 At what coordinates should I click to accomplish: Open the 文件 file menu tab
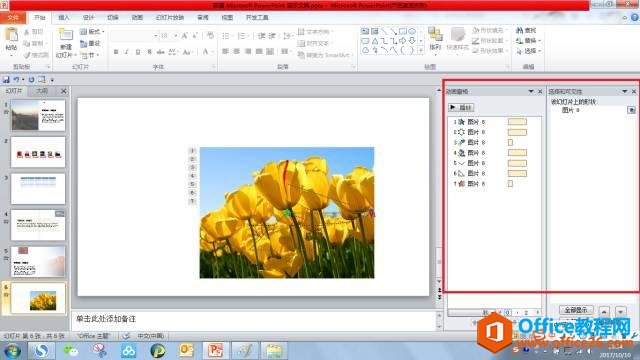(13, 18)
